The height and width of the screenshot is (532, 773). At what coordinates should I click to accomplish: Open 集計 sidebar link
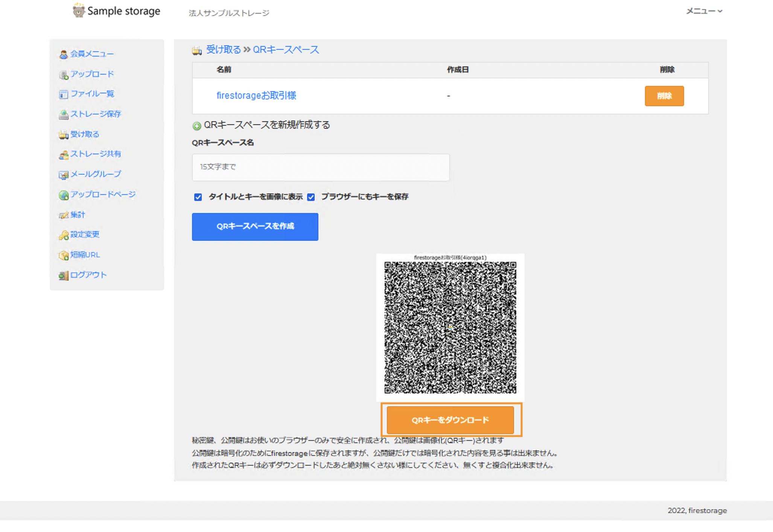point(78,214)
